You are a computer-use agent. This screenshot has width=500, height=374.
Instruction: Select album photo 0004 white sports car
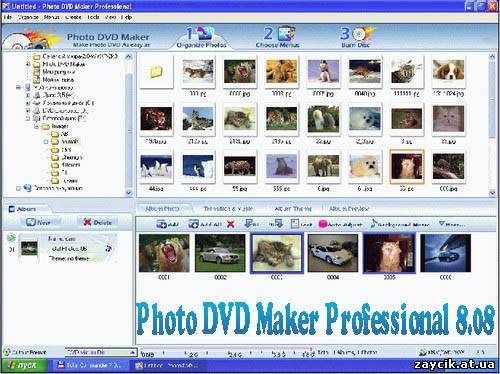333,253
